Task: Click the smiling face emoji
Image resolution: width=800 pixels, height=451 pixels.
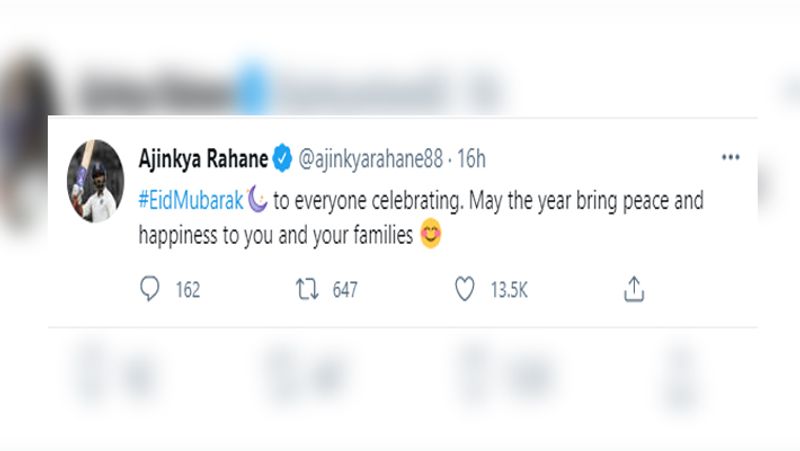Action: click(431, 234)
